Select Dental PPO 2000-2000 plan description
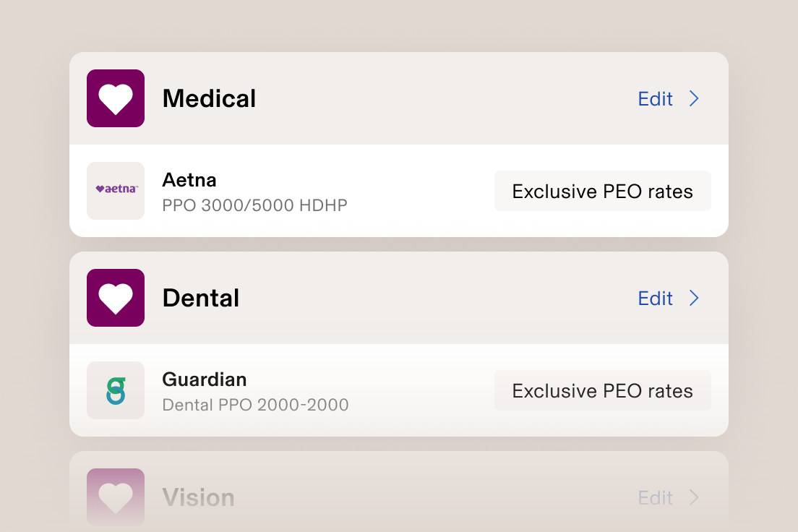 pyautogui.click(x=255, y=405)
